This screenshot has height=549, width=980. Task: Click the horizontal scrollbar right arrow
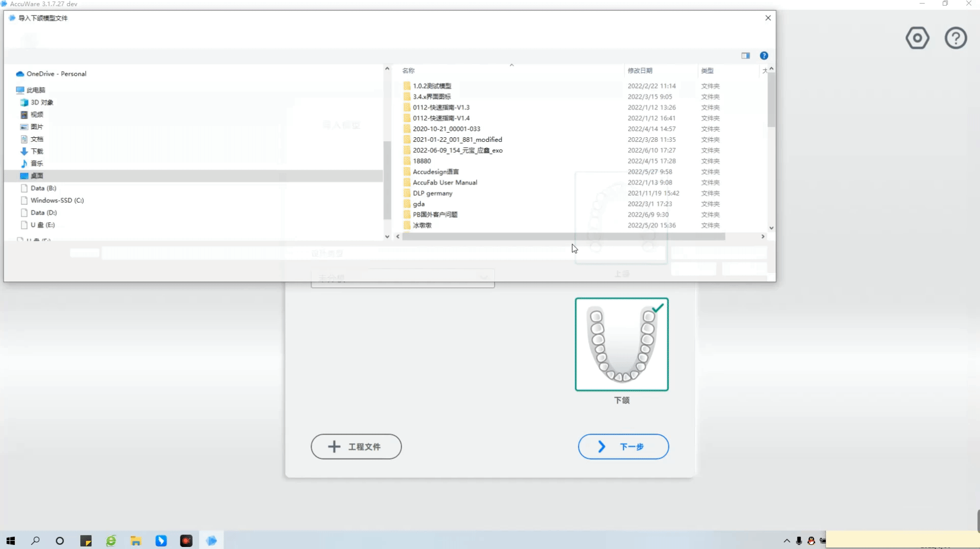(x=762, y=236)
